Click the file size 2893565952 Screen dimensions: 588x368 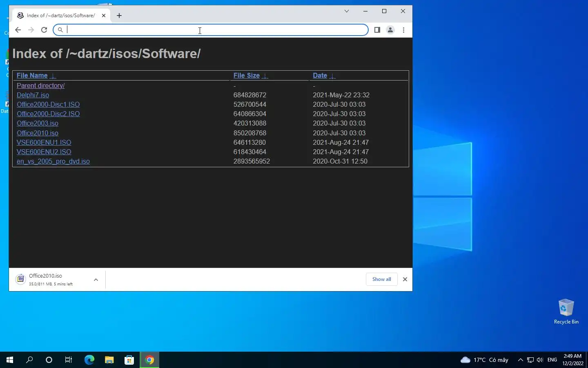click(x=252, y=161)
